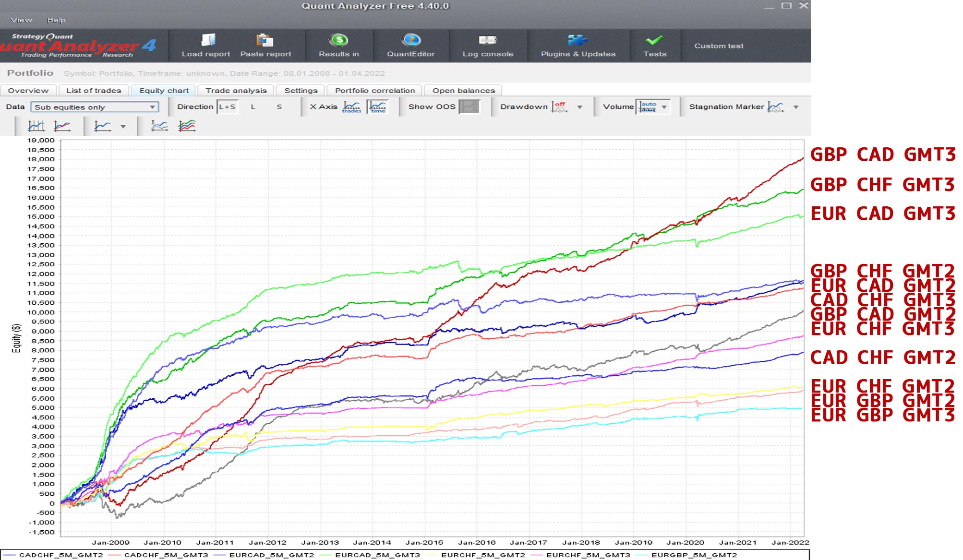Select the S (short) direction option
Image resolution: width=963 pixels, height=560 pixels.
(279, 107)
